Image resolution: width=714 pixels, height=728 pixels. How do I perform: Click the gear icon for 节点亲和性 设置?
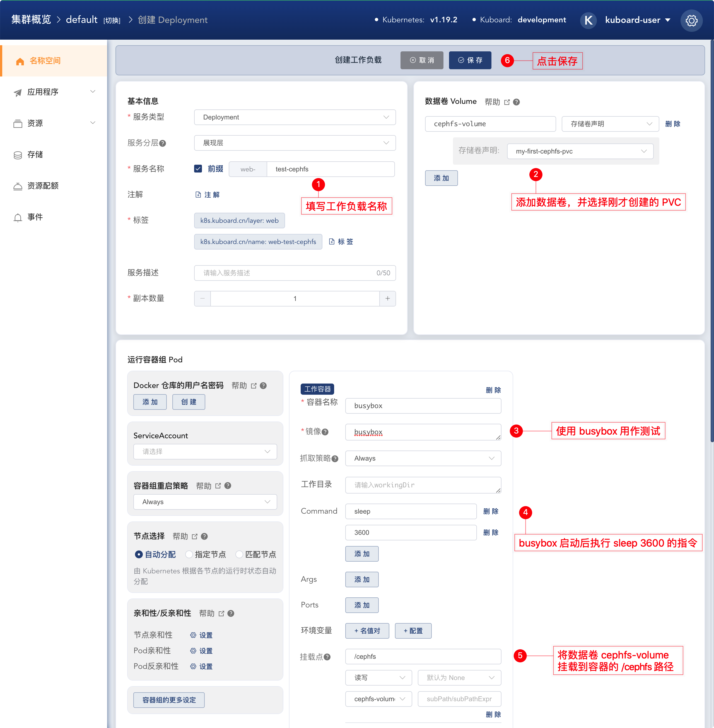click(x=193, y=635)
